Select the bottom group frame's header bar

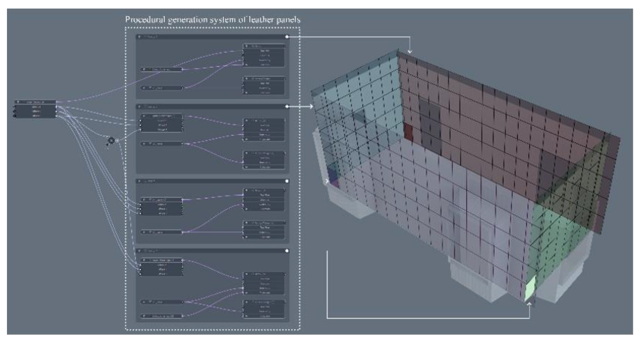click(212, 251)
